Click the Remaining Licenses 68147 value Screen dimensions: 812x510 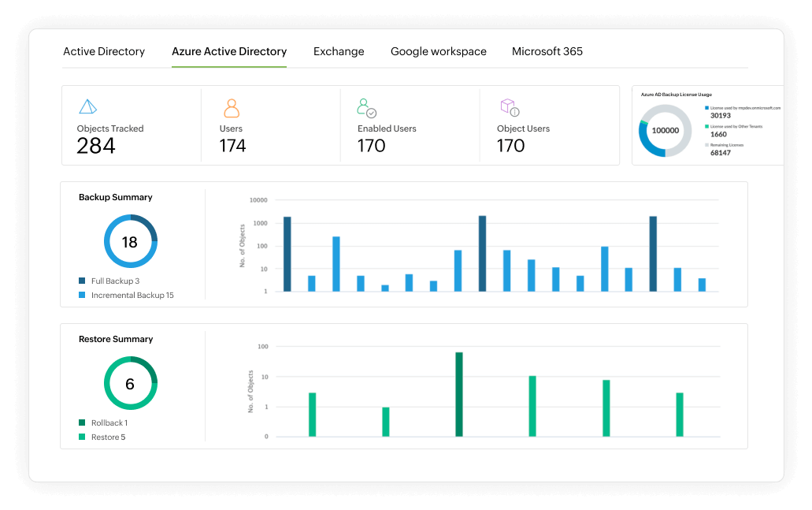pos(721,153)
